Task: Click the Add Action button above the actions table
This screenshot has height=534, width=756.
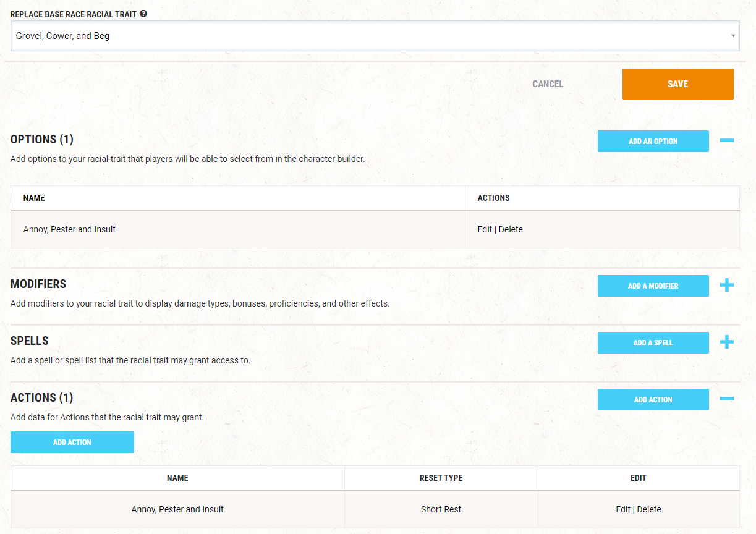Action: click(72, 442)
